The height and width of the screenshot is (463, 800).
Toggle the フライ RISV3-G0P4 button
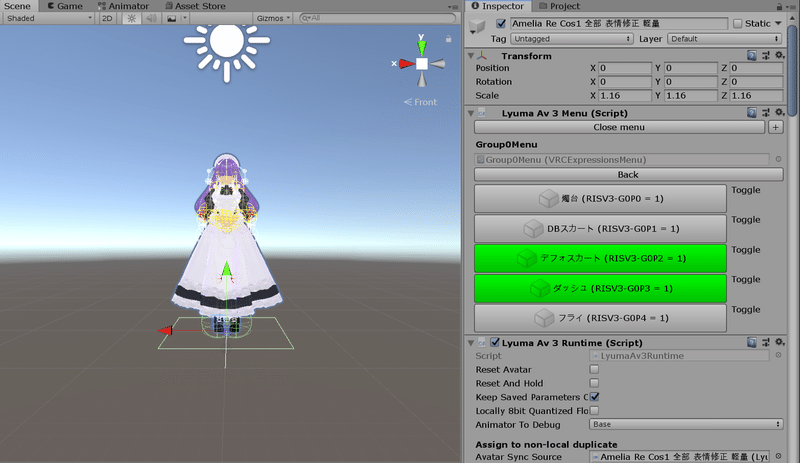[x=600, y=318]
